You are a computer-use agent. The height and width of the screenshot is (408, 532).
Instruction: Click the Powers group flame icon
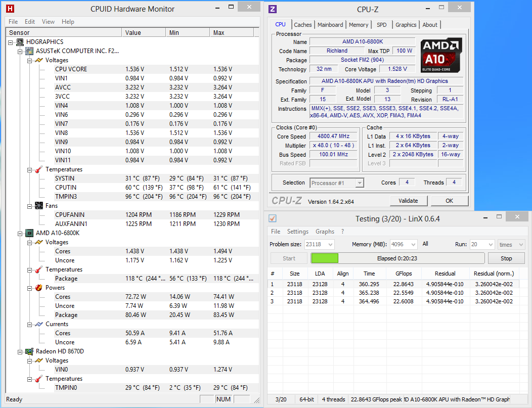click(x=39, y=288)
